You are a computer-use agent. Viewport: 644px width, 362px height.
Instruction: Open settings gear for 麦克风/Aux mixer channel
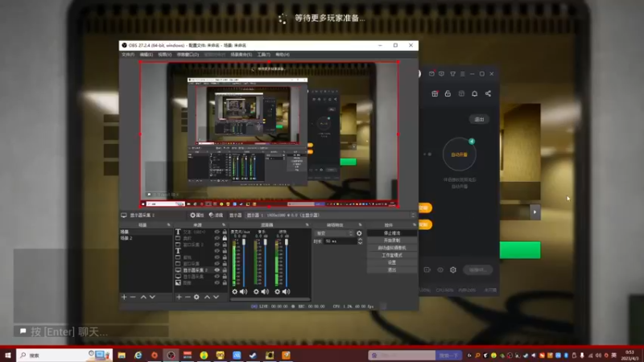(x=234, y=291)
